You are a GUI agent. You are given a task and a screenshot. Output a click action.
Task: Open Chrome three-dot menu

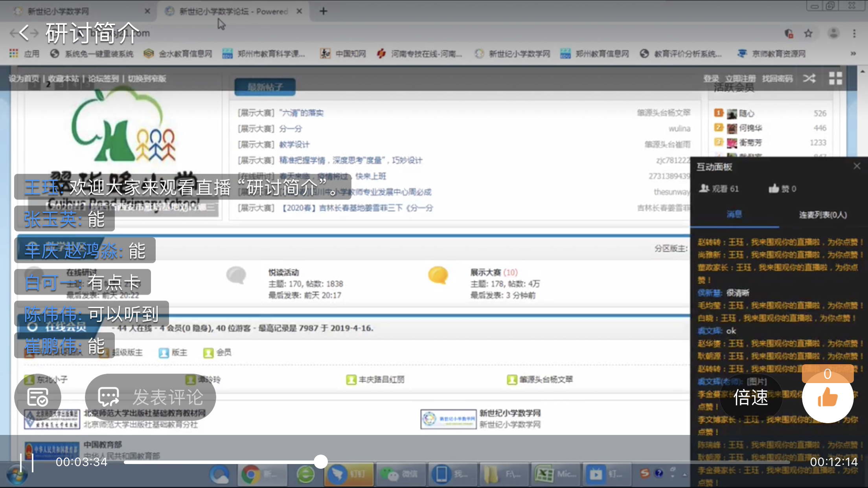854,33
